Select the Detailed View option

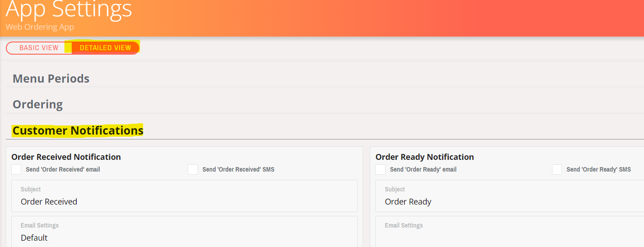[x=106, y=48]
